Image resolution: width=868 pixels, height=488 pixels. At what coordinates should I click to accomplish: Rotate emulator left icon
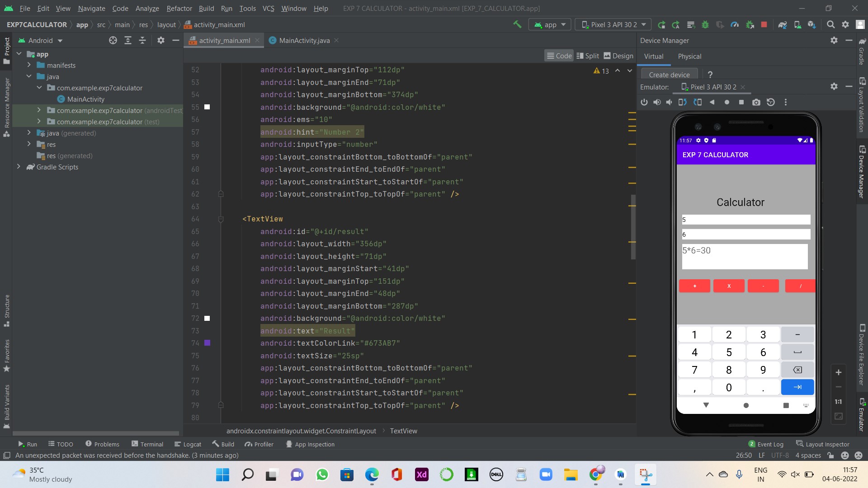pyautogui.click(x=682, y=102)
